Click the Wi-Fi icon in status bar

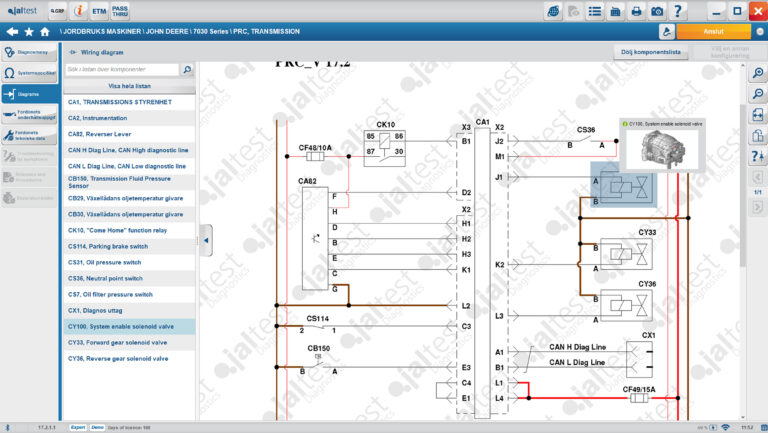[x=725, y=428]
